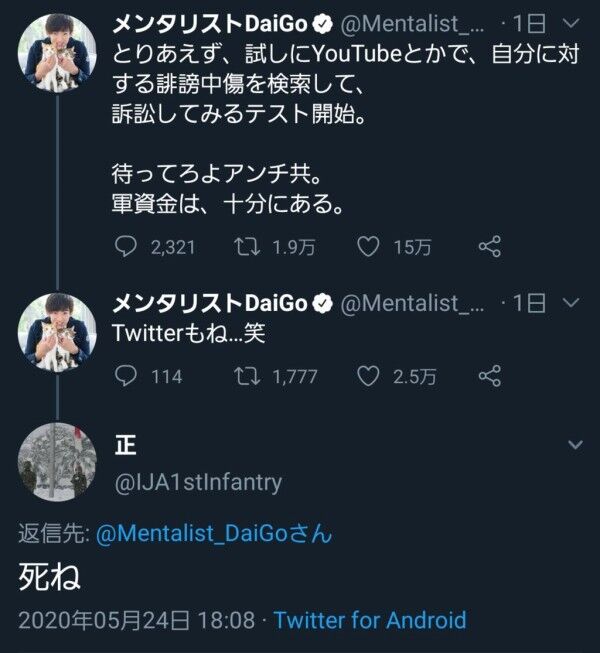
Task: Reply to the "Twitterもね...笑" tweet
Action: [x=126, y=375]
